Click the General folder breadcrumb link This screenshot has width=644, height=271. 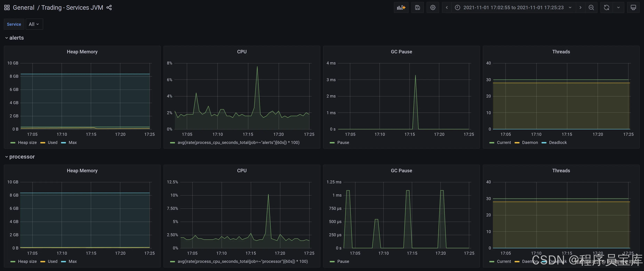(x=23, y=7)
